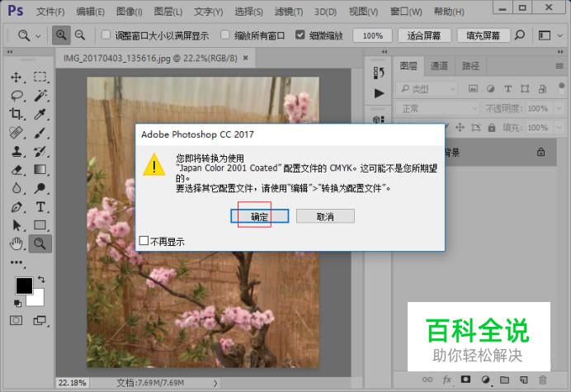Reset default foreground and background colors
The width and height of the screenshot is (571, 392).
17,303
